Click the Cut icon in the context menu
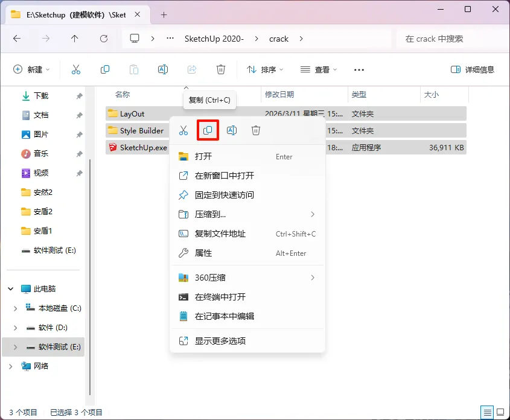Image resolution: width=510 pixels, height=420 pixels. pos(183,130)
